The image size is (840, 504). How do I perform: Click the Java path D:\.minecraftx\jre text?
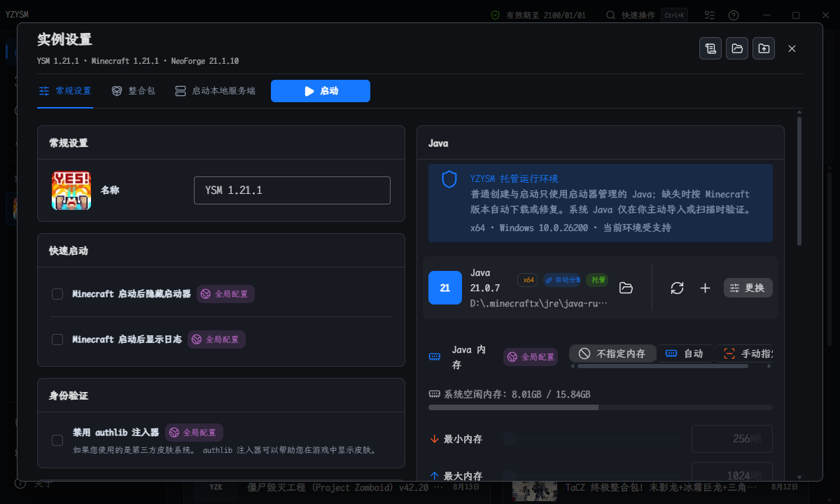pyautogui.click(x=539, y=303)
